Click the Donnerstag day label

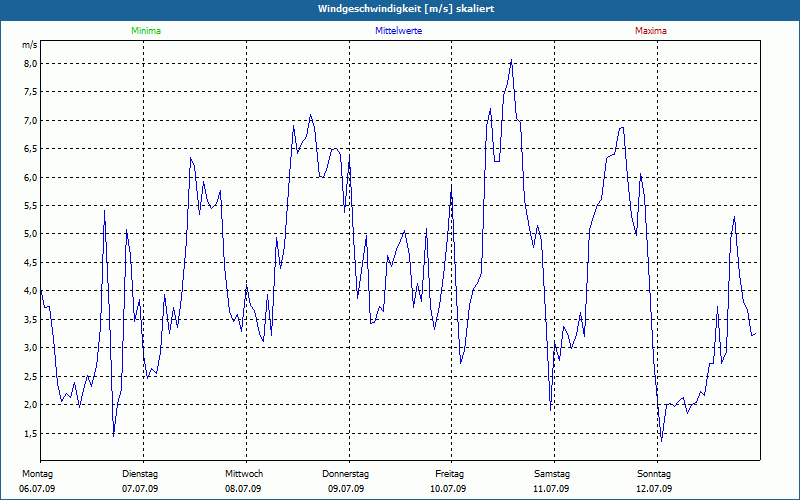tap(345, 474)
